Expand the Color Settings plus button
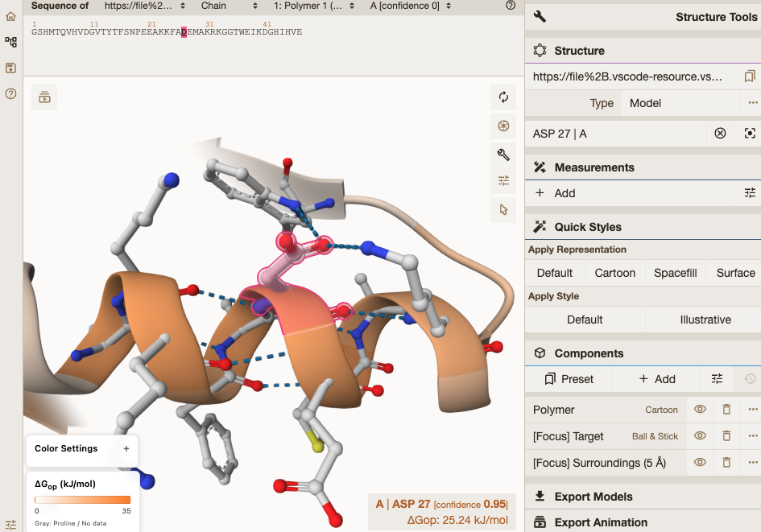761x532 pixels. click(x=126, y=448)
